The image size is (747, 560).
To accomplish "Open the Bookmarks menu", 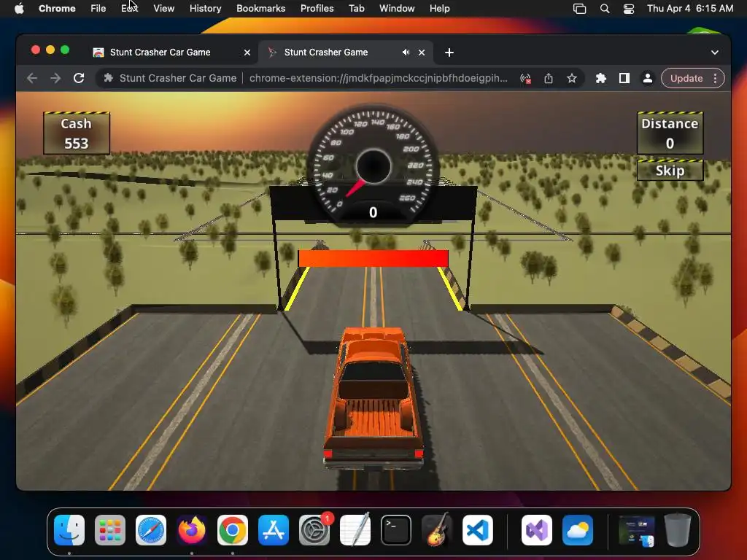I will pyautogui.click(x=260, y=9).
